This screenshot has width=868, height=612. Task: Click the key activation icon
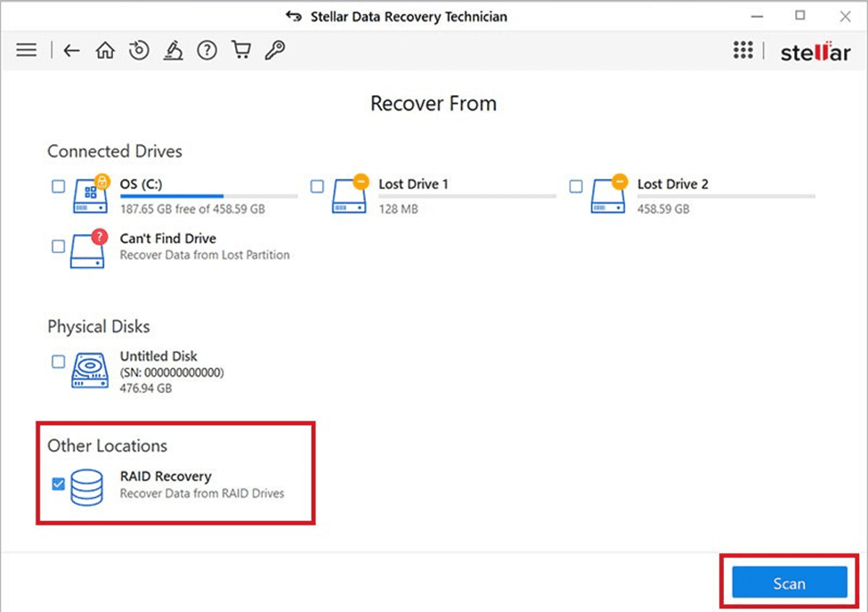[x=274, y=51]
